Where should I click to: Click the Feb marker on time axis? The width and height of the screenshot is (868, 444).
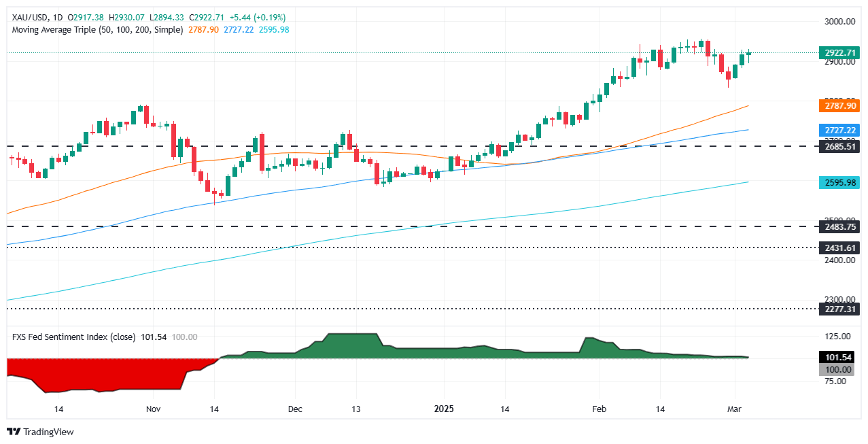(600, 410)
